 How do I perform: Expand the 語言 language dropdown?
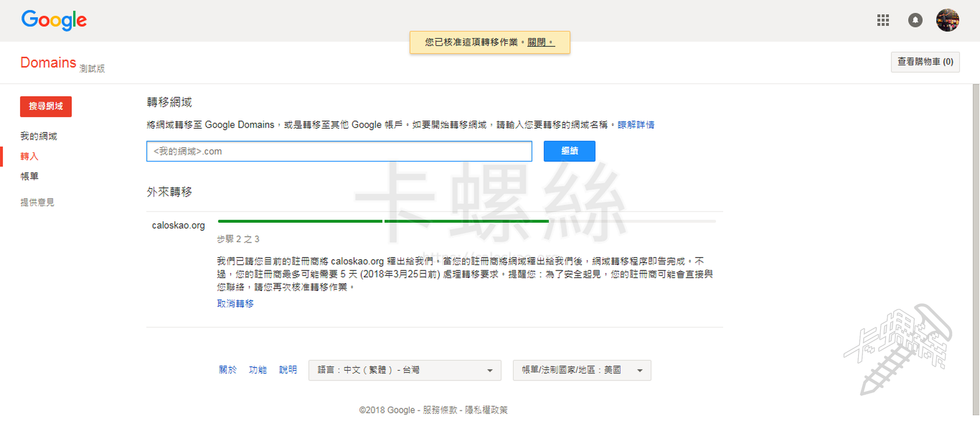pyautogui.click(x=405, y=370)
